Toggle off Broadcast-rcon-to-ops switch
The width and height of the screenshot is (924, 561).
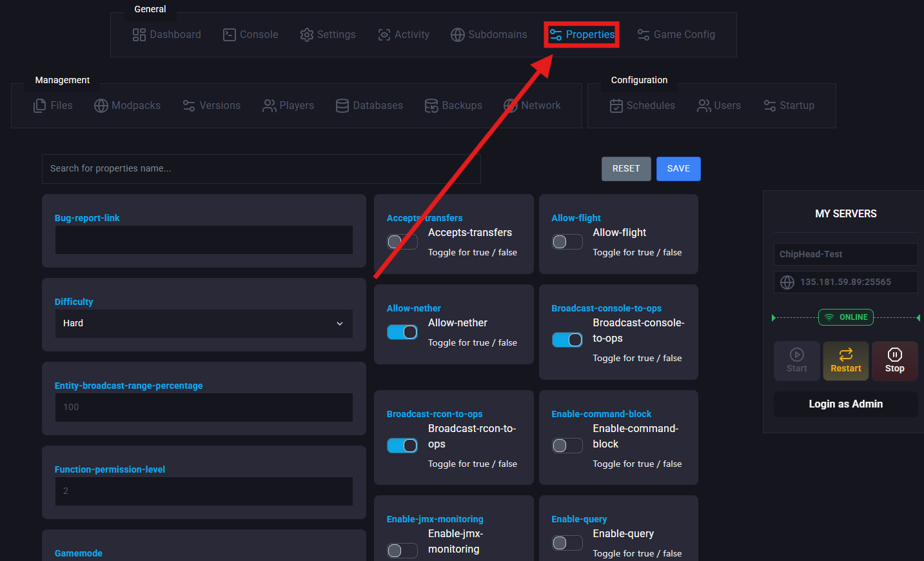(x=402, y=446)
